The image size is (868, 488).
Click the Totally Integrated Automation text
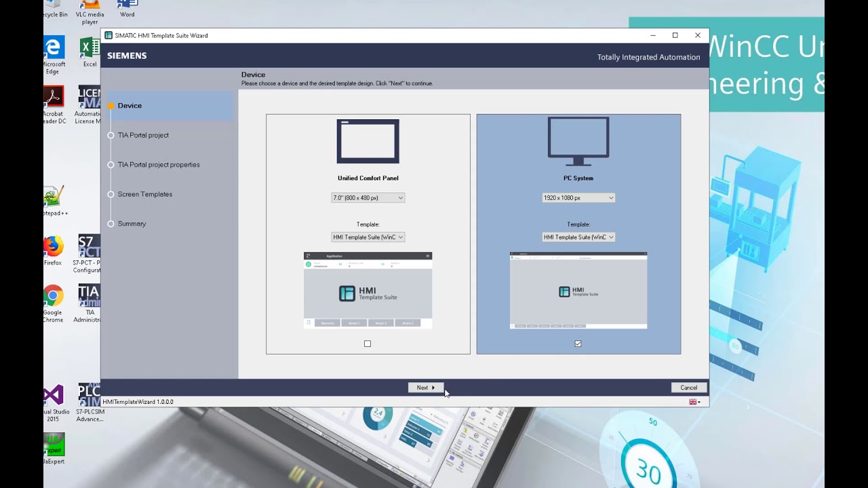click(648, 57)
